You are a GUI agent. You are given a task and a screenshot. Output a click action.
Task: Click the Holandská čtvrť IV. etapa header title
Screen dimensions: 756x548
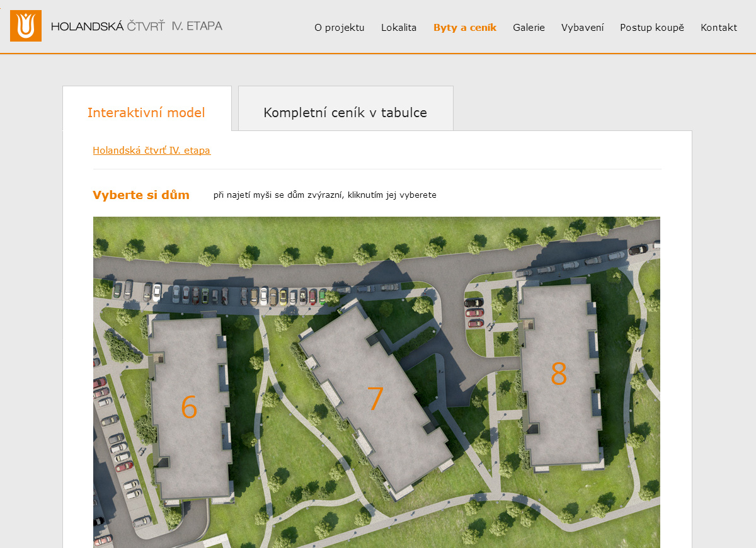[x=136, y=26]
